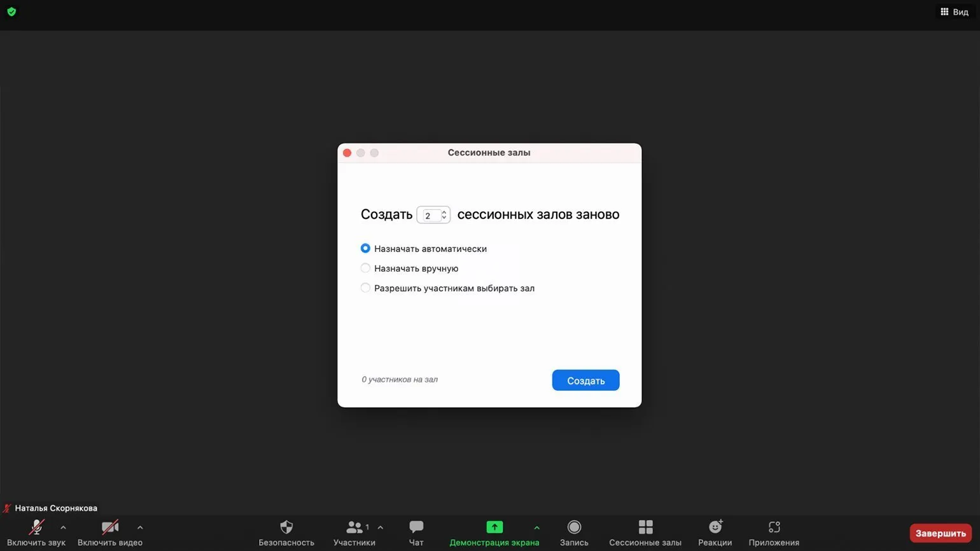Open the Реакции emoji icon

click(715, 527)
